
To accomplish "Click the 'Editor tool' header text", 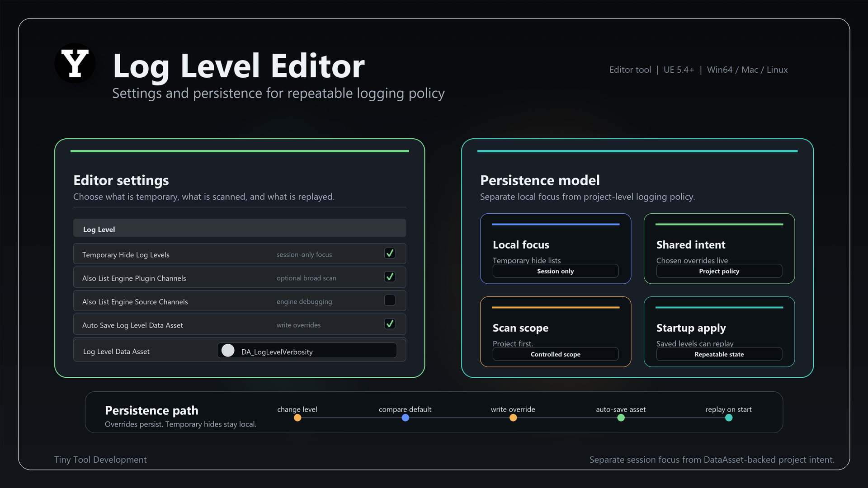I will (630, 70).
